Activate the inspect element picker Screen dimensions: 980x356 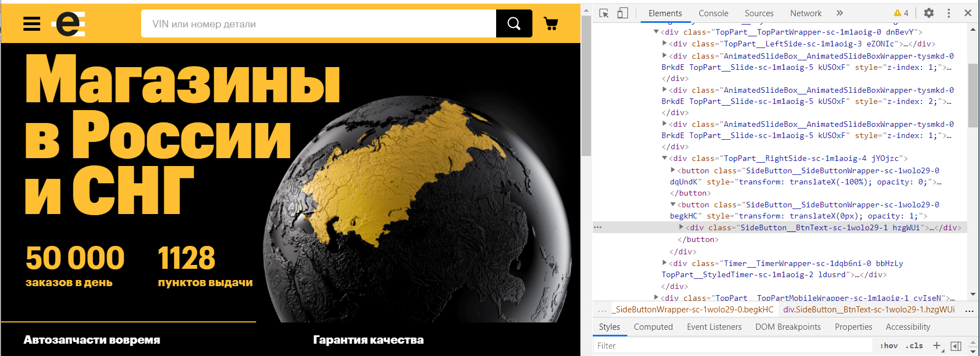pyautogui.click(x=604, y=13)
